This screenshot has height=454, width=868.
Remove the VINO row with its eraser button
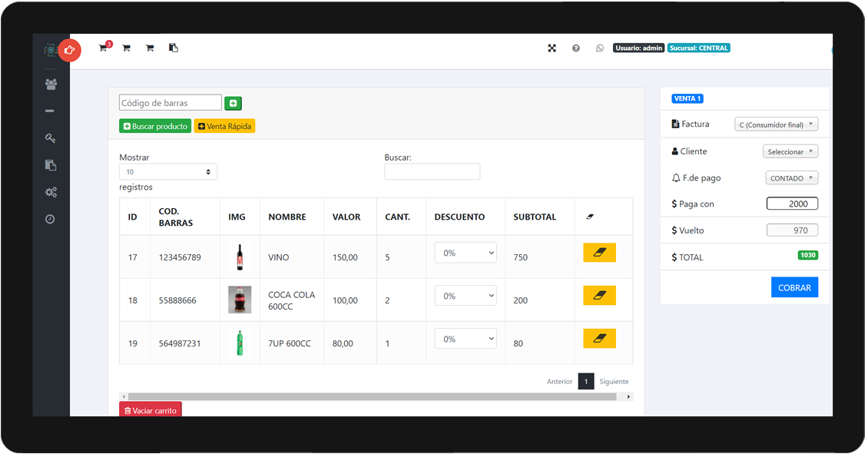pos(599,253)
